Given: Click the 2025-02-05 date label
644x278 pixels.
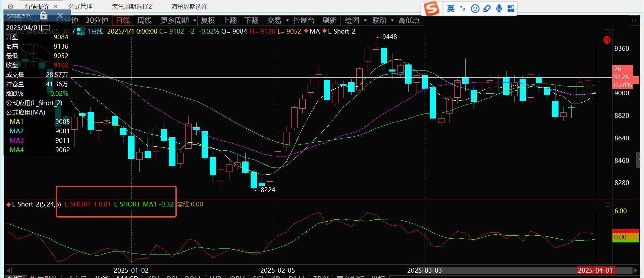Looking at the screenshot, I should pos(277,270).
